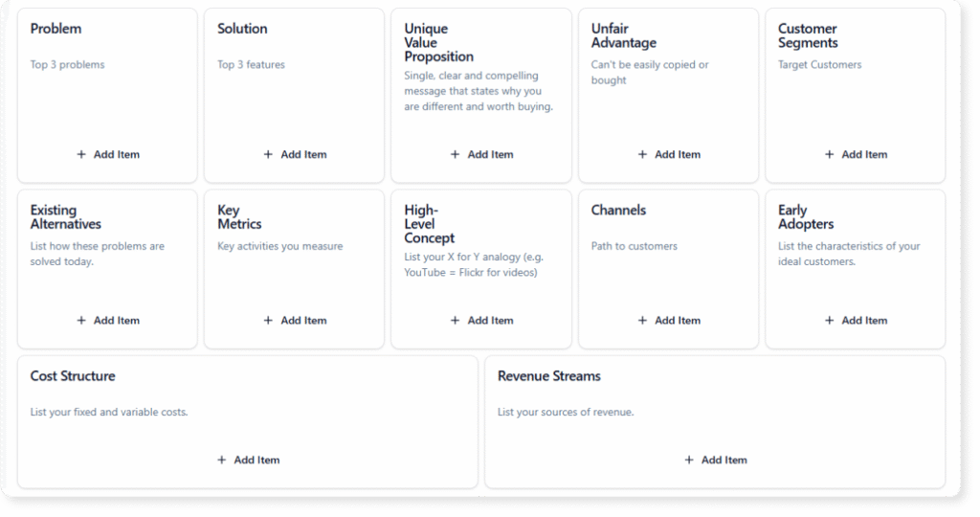
Task: Click the Solution card title
Action: tap(242, 29)
